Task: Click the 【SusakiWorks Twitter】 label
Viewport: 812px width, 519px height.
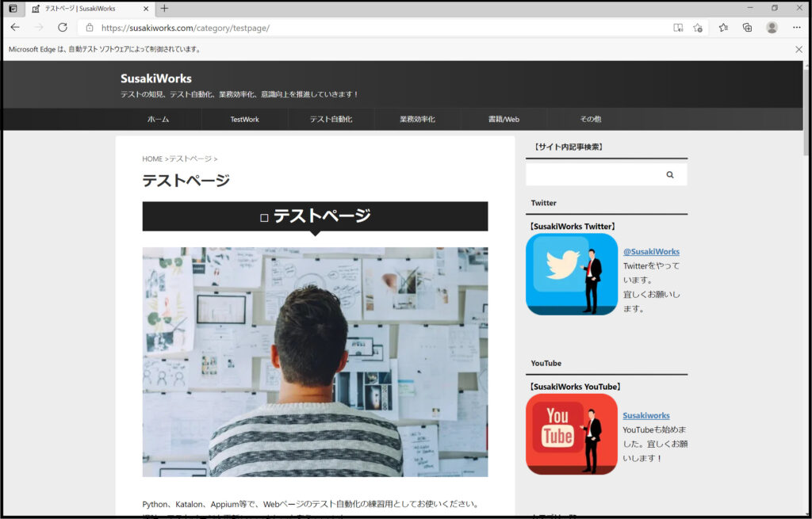Action: pos(572,226)
